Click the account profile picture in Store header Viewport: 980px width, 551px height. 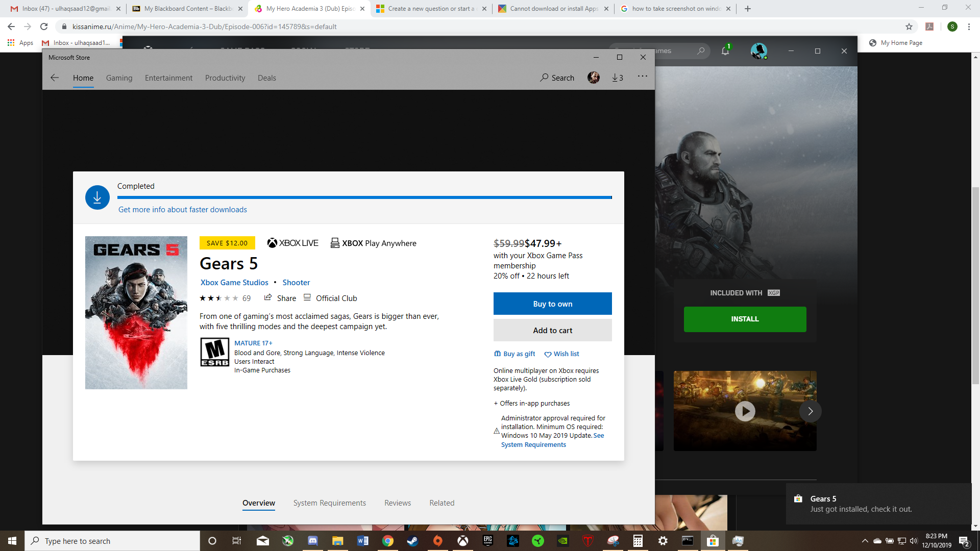pos(593,78)
